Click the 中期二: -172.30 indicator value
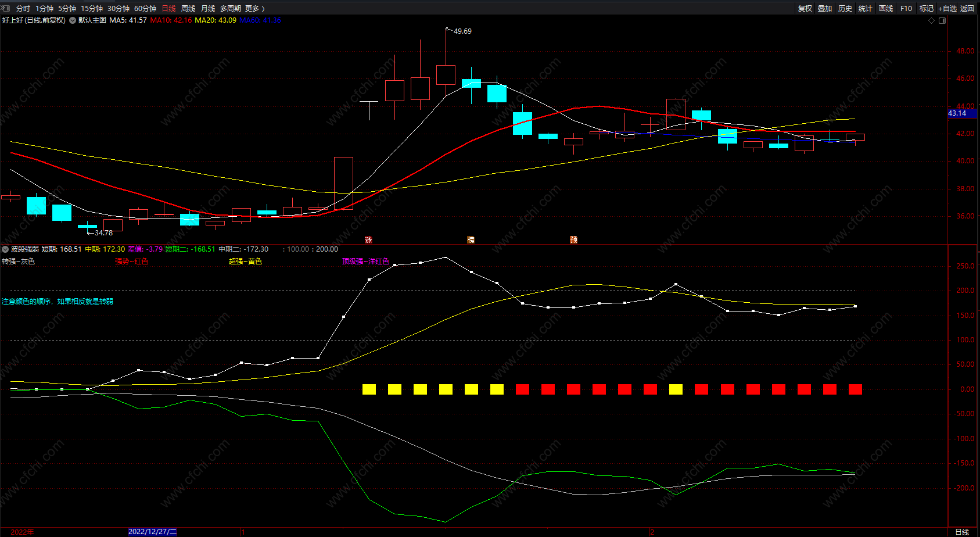This screenshot has width=980, height=537. (243, 249)
